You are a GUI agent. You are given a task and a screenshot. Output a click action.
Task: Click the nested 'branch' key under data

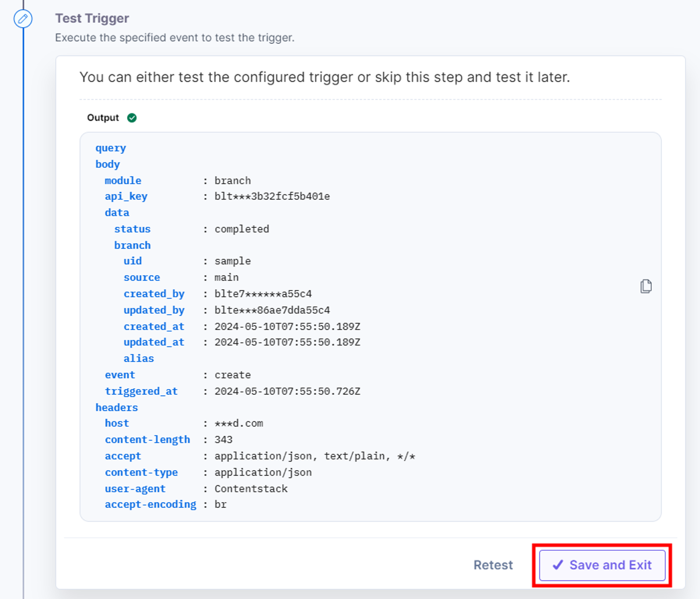[132, 245]
